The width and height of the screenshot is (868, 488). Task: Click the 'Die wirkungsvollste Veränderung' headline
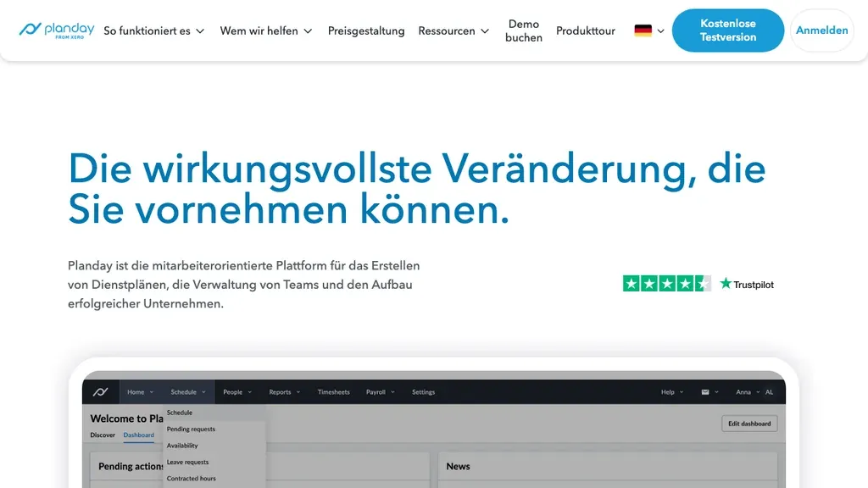coord(416,189)
